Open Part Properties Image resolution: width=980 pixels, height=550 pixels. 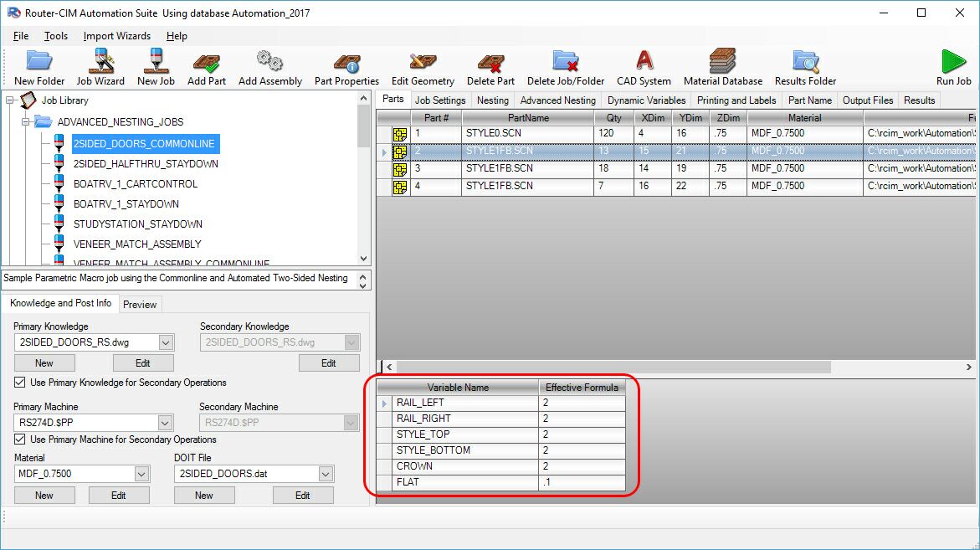click(x=346, y=65)
